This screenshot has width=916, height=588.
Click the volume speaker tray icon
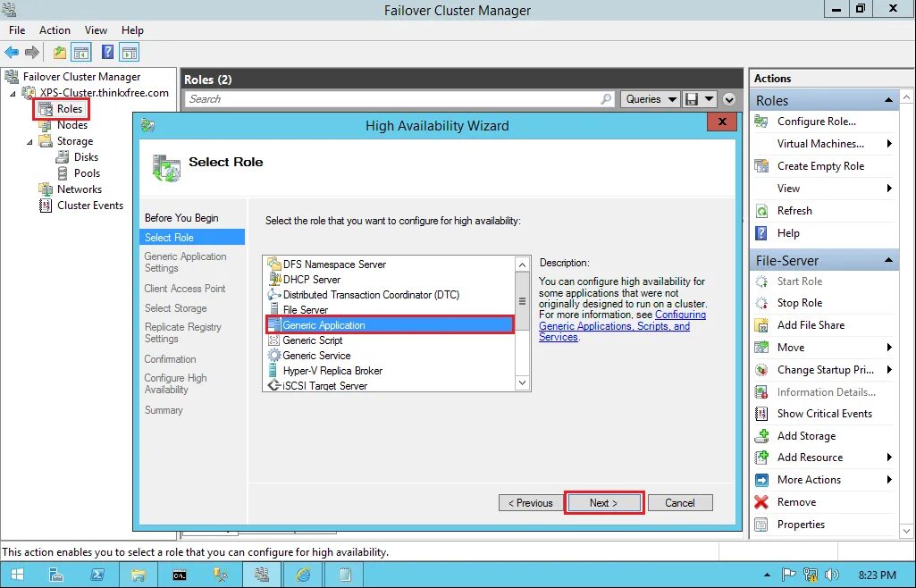(x=832, y=575)
